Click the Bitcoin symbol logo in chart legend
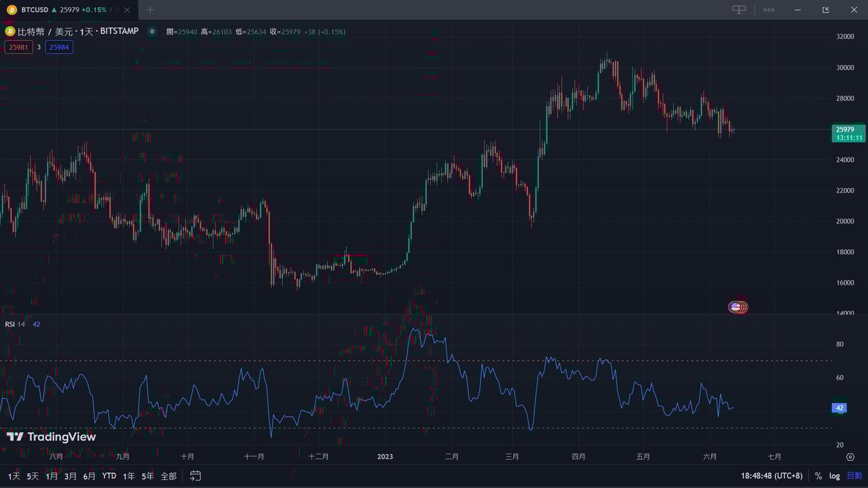The width and height of the screenshot is (868, 488). 10,31
